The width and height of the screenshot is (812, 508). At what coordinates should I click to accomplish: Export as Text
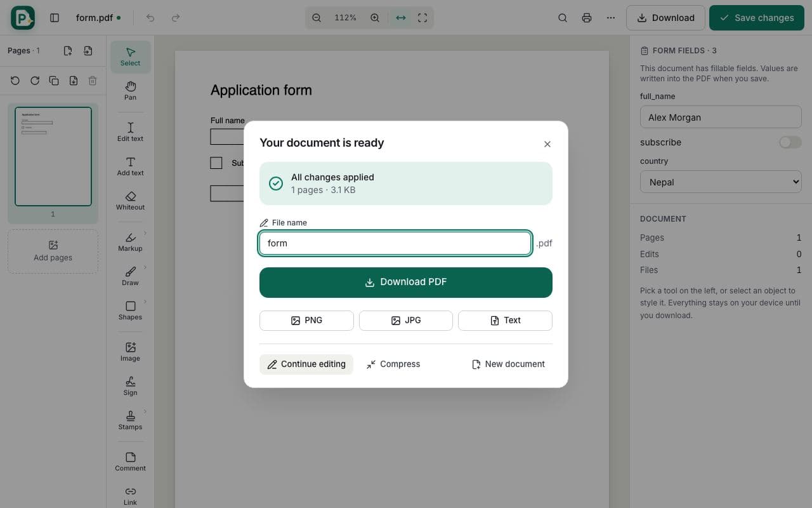click(505, 321)
